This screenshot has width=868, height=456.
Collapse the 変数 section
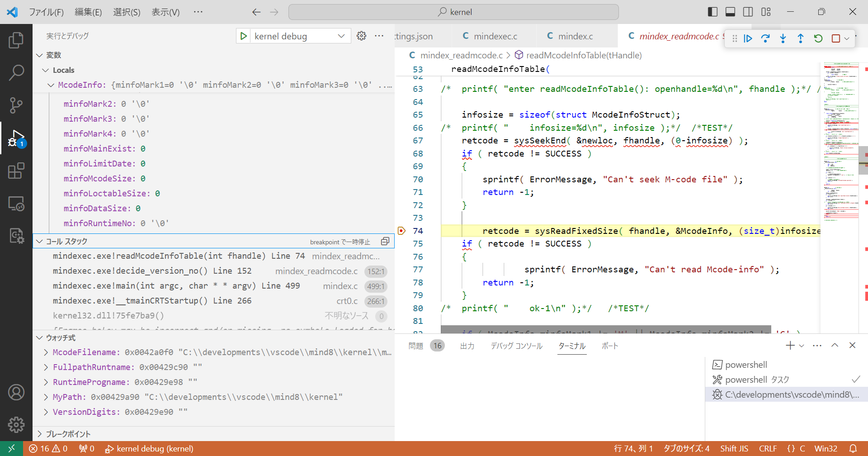pyautogui.click(x=39, y=55)
